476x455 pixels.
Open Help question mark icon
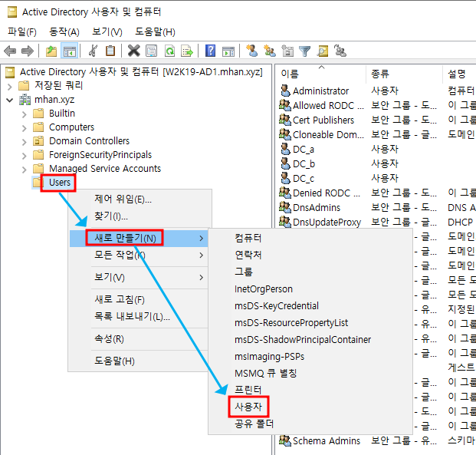(210, 51)
